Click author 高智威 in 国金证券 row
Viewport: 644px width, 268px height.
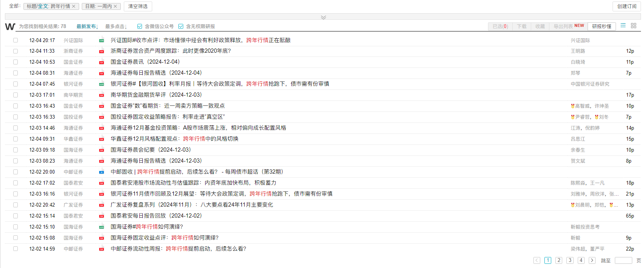[582, 106]
